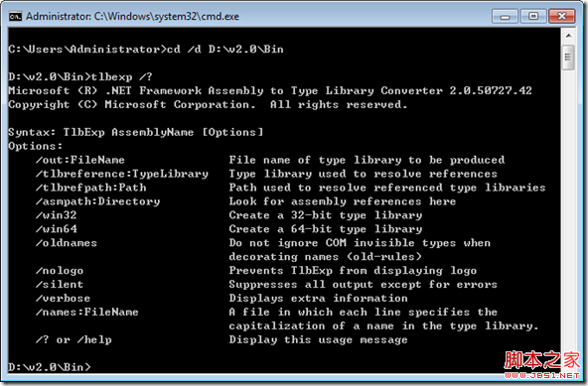Click the Copyright Microsoft Corporation line
This screenshot has height=386, width=588.
208,104
